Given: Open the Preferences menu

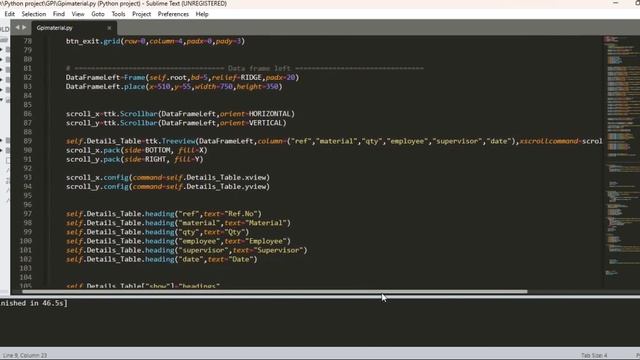Looking at the screenshot, I should (x=173, y=14).
